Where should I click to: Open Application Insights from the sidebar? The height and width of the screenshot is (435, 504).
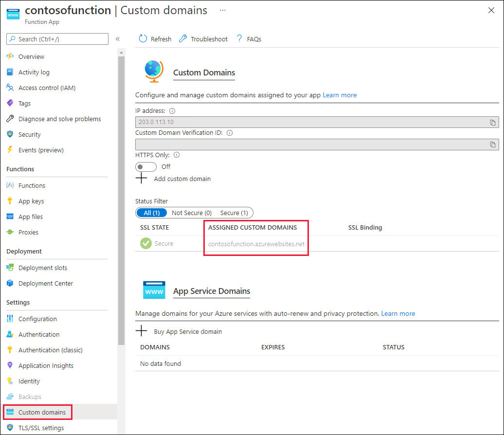46,365
